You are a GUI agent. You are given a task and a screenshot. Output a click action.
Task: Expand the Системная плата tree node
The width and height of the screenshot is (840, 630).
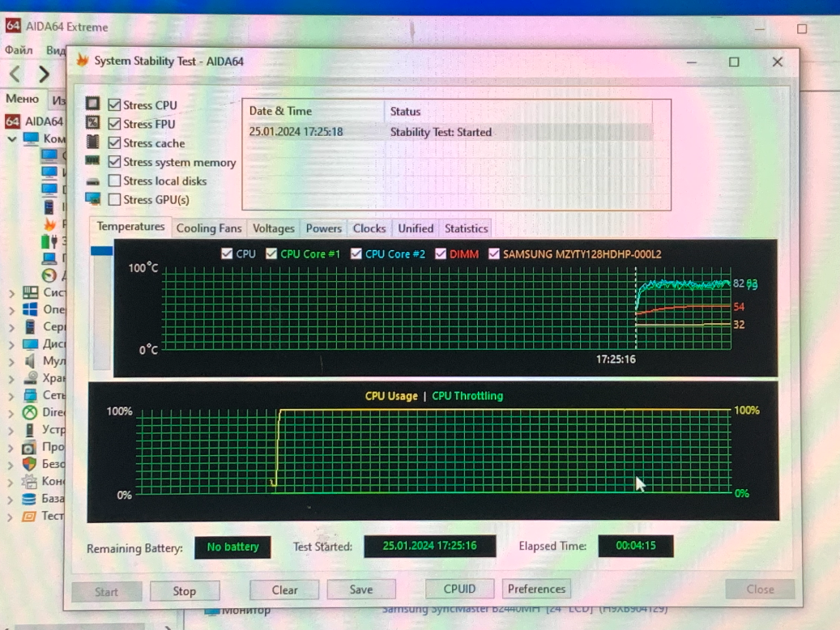[11, 293]
